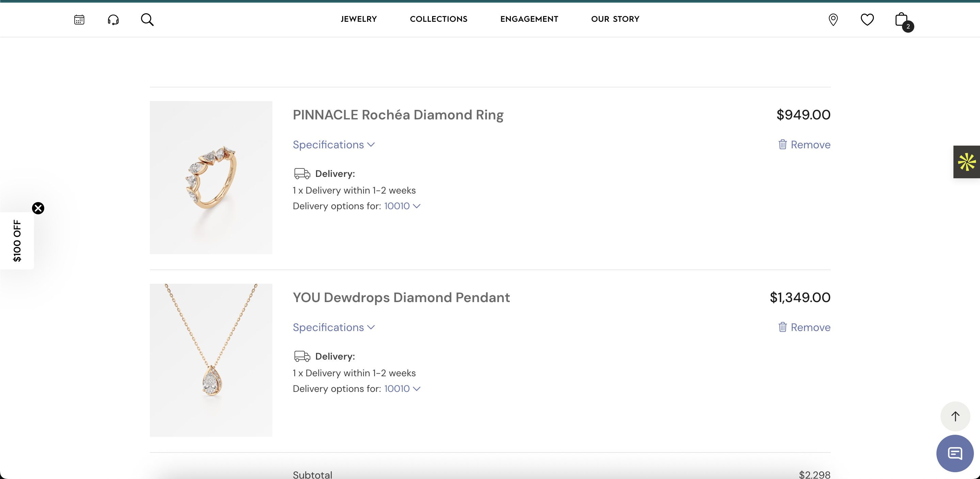Image resolution: width=980 pixels, height=479 pixels.
Task: Open the $100 OFF offer tab
Action: click(17, 241)
